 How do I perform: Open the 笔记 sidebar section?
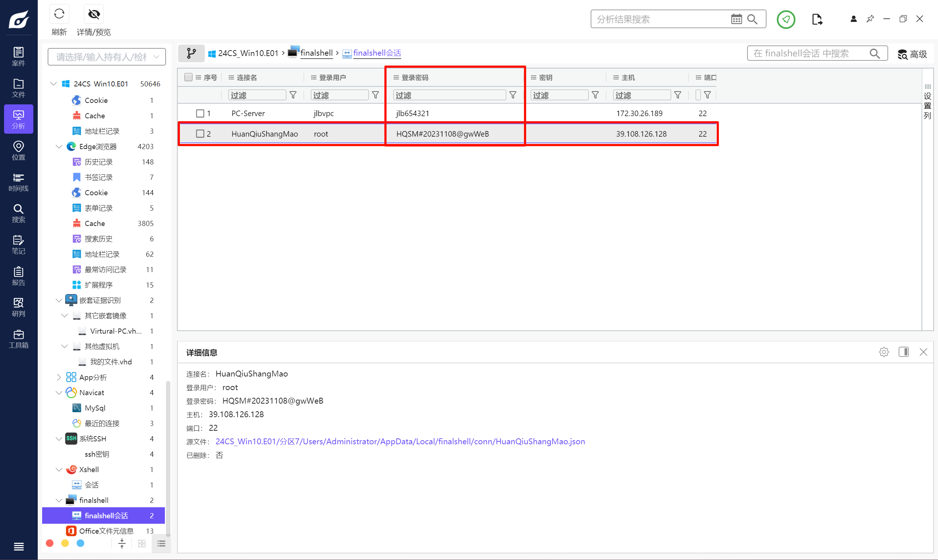[18, 245]
